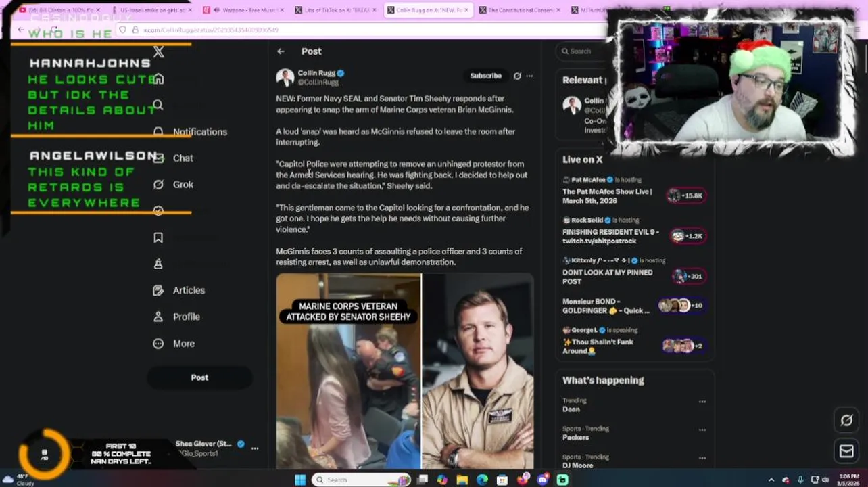Open the Messages floating envelope button
The height and width of the screenshot is (487, 868).
pos(846,451)
